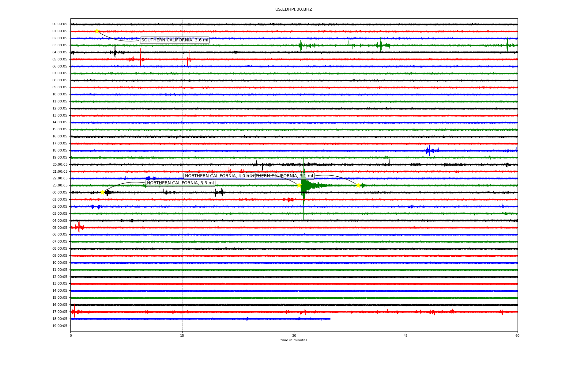Click the NORTHERN CALIFORNIA 3.3 ml label
This screenshot has height=368, width=588.
tap(180, 183)
